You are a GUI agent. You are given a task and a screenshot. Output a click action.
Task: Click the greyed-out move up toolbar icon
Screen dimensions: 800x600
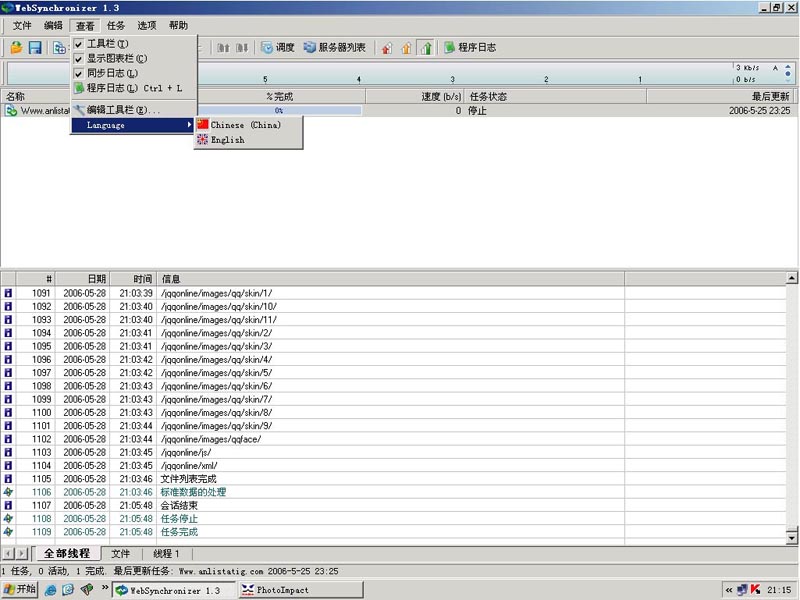point(223,48)
